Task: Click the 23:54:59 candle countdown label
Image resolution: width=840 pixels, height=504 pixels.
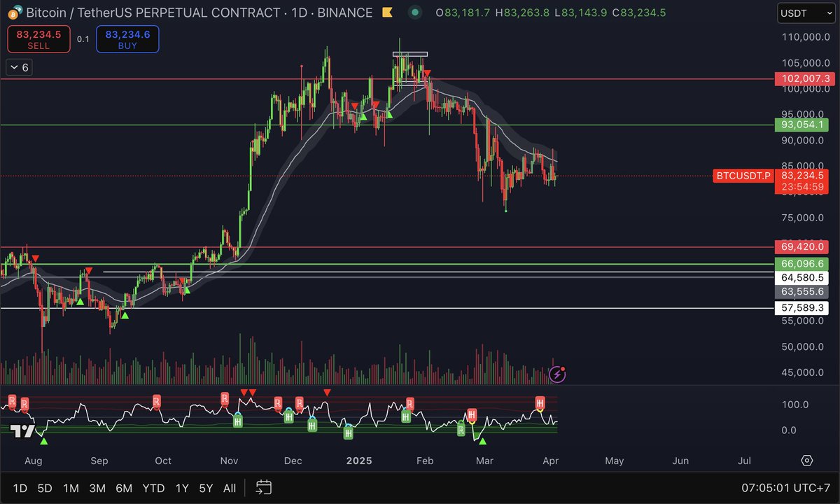Action: pyautogui.click(x=804, y=187)
